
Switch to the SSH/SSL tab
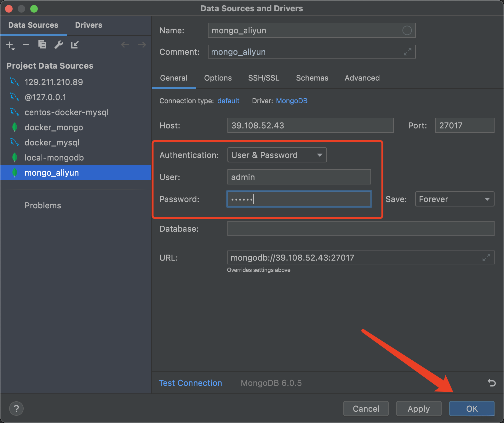point(264,78)
